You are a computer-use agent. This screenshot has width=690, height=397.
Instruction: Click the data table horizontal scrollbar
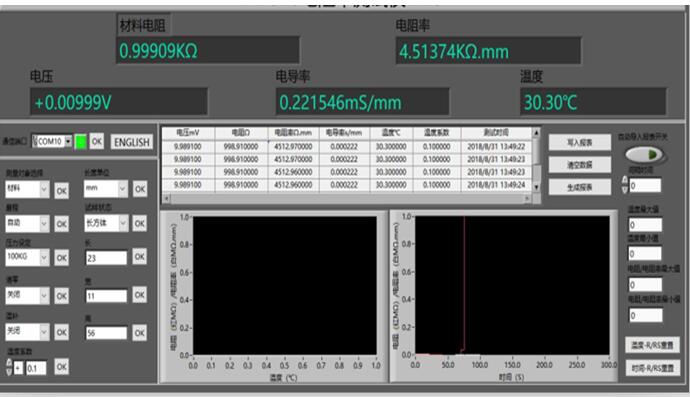(x=347, y=198)
